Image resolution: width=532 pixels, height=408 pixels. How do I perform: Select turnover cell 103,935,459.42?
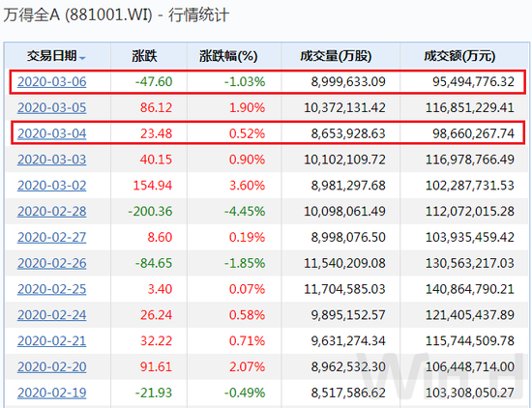470,237
